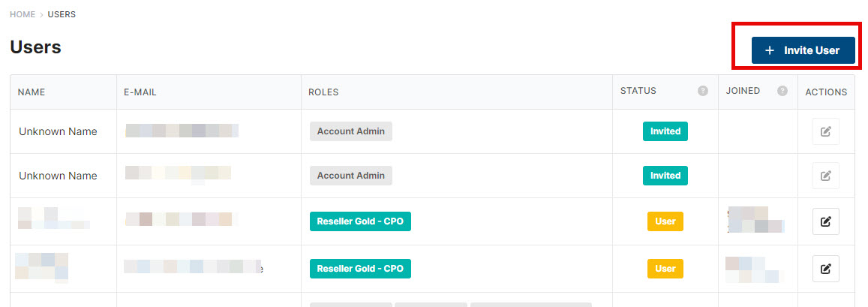Click the Invite User button

(803, 50)
